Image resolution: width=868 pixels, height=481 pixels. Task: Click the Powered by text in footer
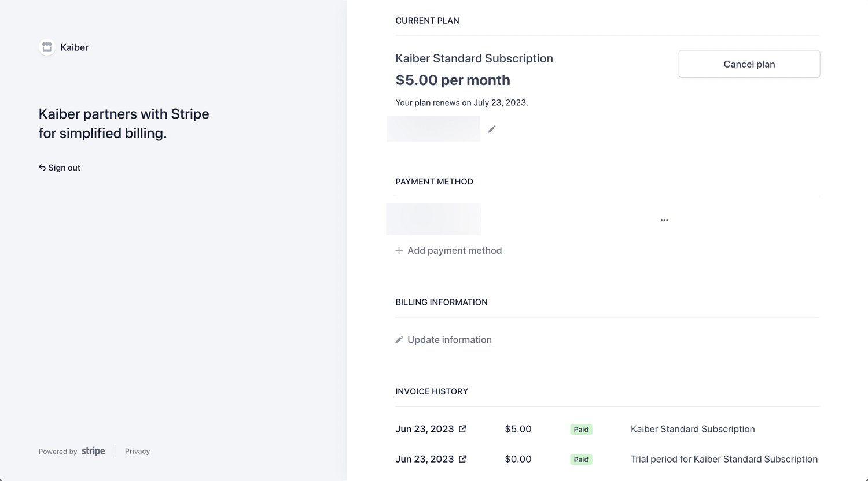click(x=58, y=452)
